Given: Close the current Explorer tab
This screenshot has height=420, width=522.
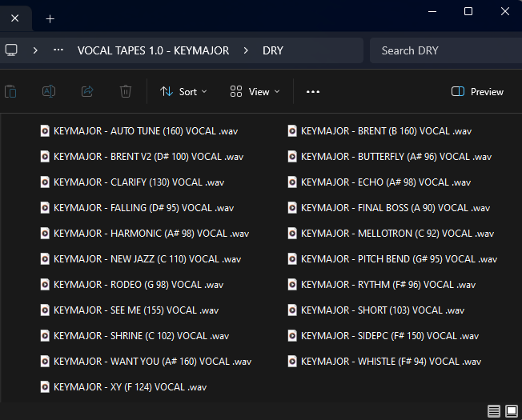Looking at the screenshot, I should [x=14, y=18].
